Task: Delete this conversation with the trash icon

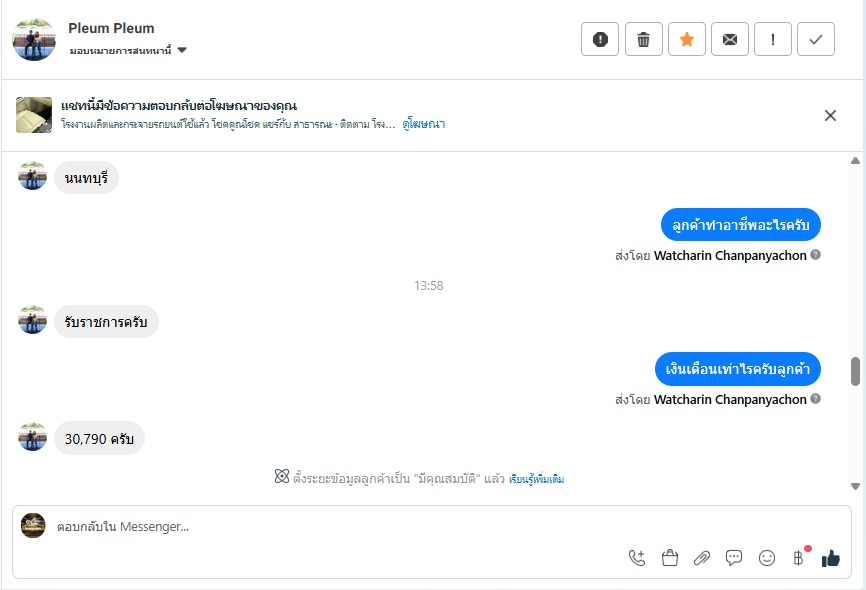Action: pos(643,39)
